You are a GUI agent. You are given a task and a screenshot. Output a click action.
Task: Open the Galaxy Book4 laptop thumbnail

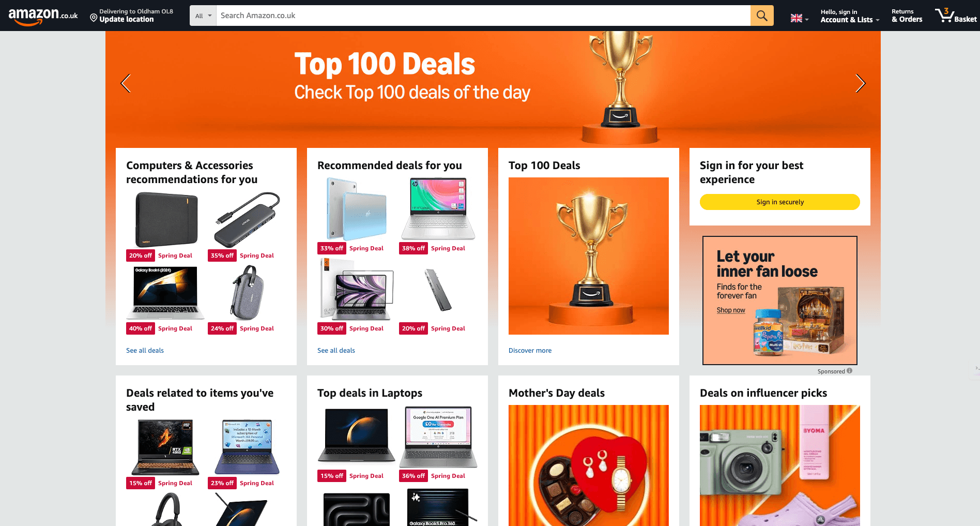pos(165,292)
